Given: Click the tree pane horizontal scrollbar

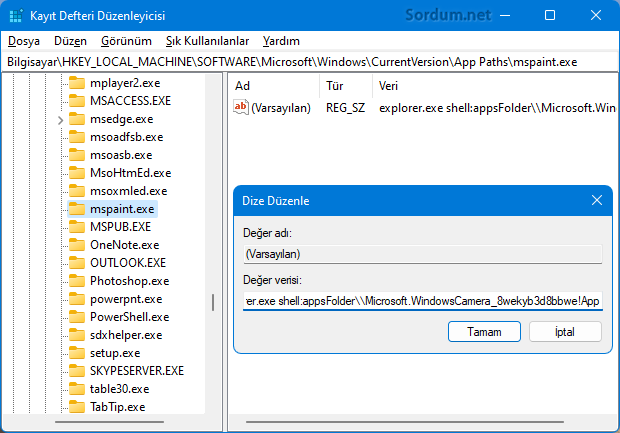Looking at the screenshot, I should pyautogui.click(x=110, y=422).
